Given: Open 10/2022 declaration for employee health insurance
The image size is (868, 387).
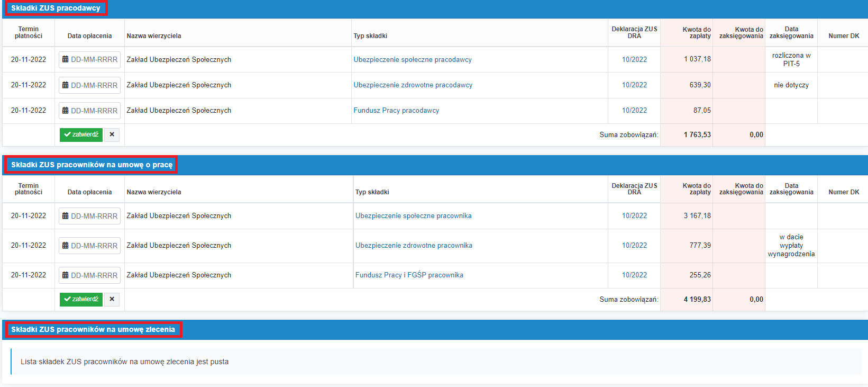Looking at the screenshot, I should point(634,246).
